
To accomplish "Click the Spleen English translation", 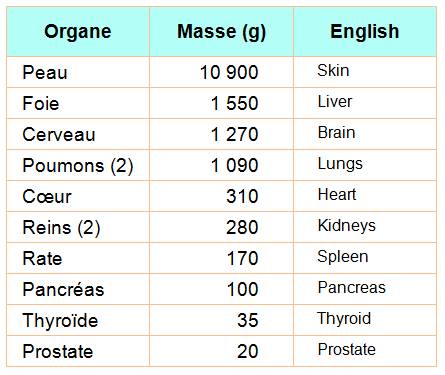I will tap(343, 257).
